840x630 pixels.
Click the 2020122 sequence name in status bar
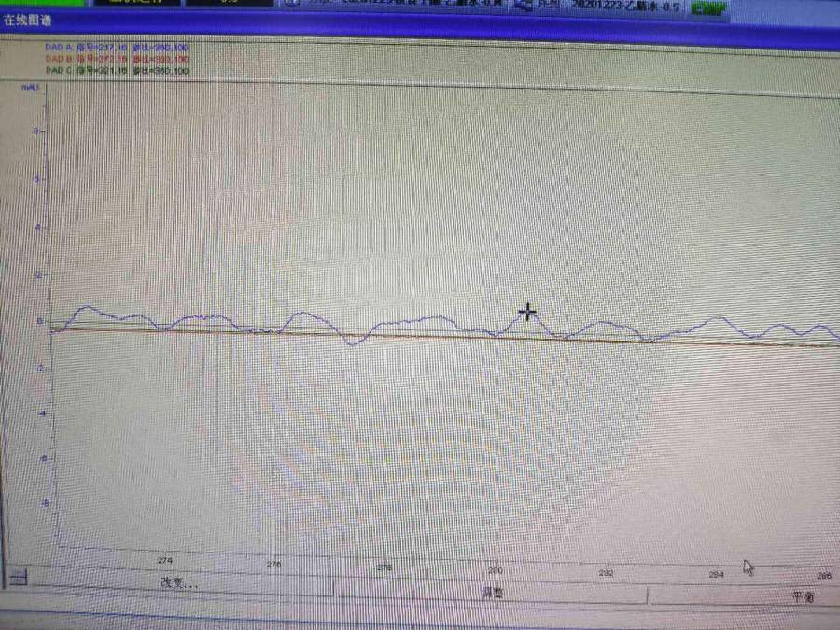624,7
